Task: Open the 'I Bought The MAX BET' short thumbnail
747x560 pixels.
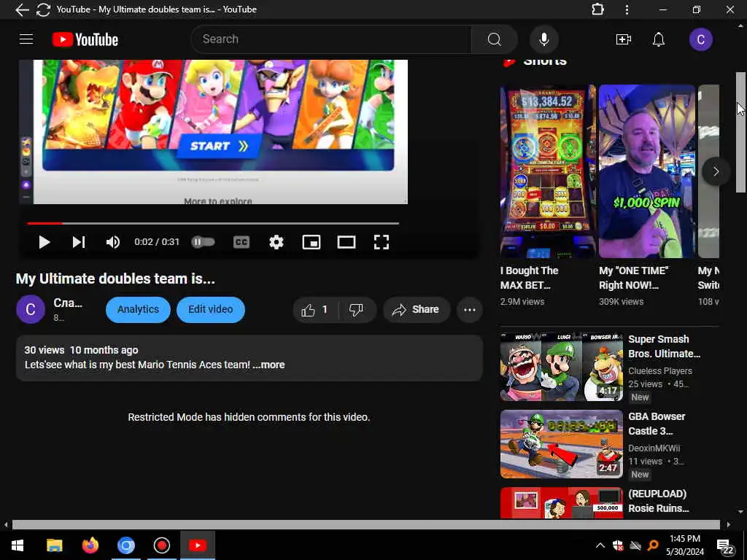Action: point(548,171)
